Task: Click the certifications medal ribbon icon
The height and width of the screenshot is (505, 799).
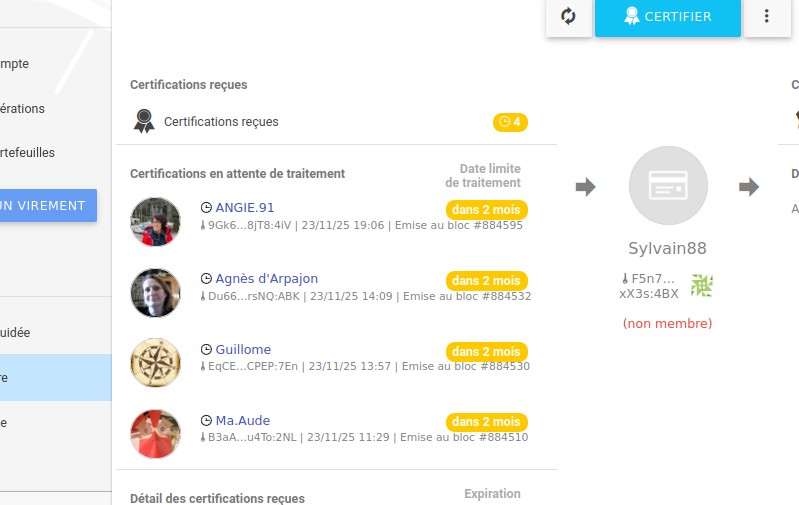Action: pos(145,122)
